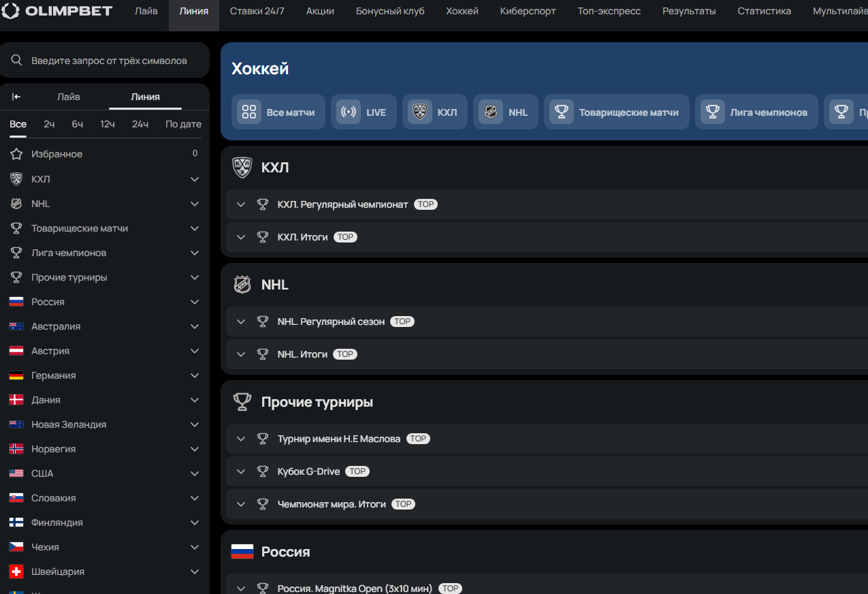The height and width of the screenshot is (594, 868).
Task: Click the Austria flag in sidebar
Action: point(16,351)
